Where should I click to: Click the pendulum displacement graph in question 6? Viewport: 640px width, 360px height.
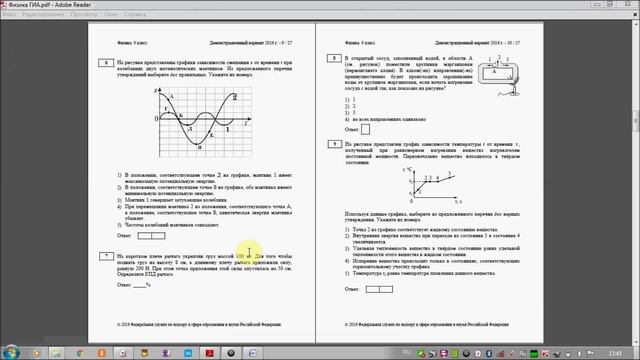[203, 122]
